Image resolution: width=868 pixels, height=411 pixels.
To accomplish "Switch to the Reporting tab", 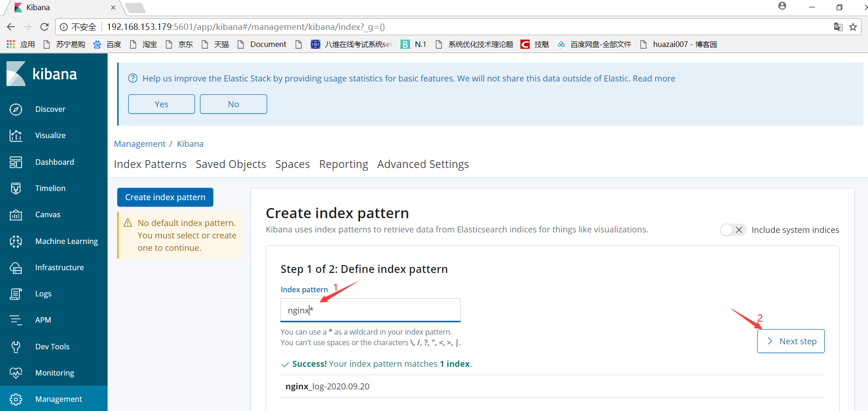I will pos(343,164).
